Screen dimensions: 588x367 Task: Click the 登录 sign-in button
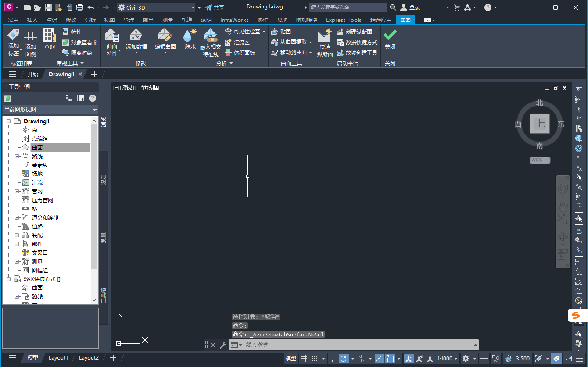[410, 7]
